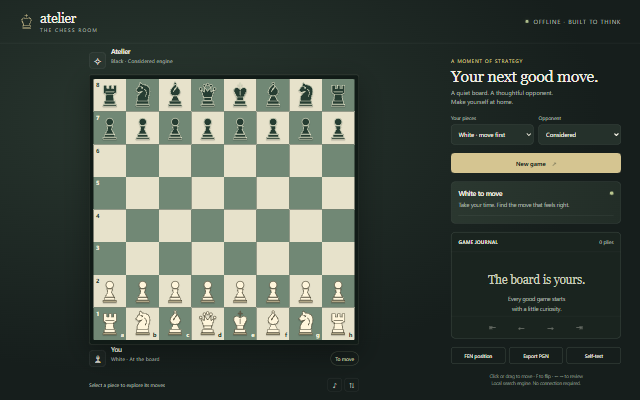This screenshot has width=640, height=400.
Task: Click the '0 plies' counter
Action: [607, 242]
